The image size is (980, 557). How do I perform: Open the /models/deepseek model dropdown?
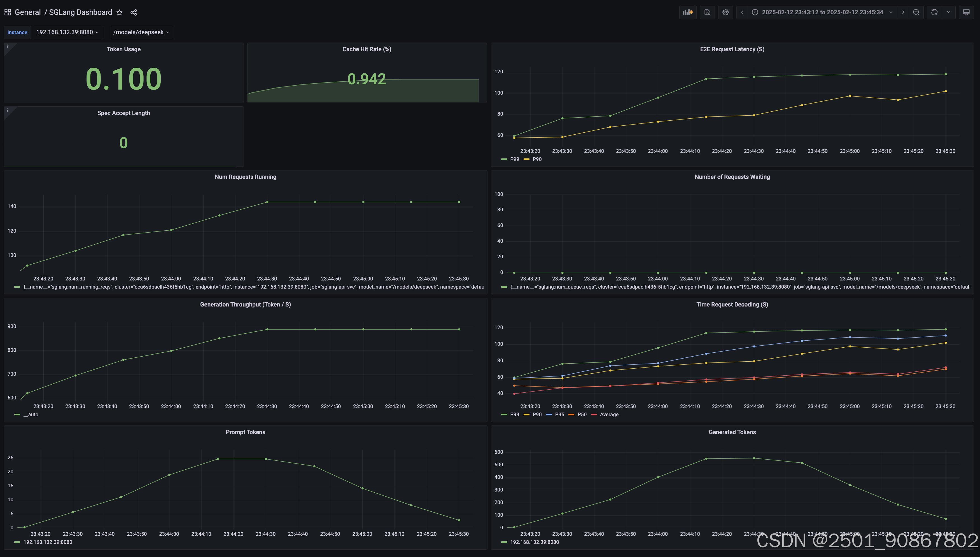[141, 32]
